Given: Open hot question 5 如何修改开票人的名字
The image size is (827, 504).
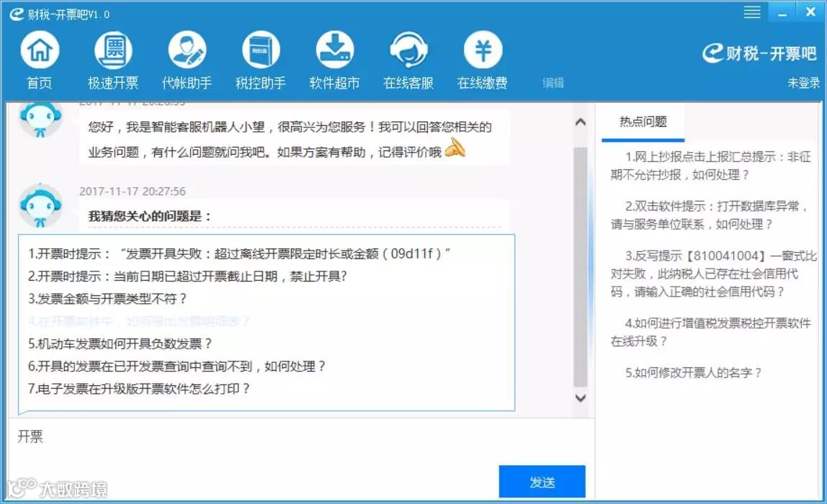Looking at the screenshot, I should 693,373.
